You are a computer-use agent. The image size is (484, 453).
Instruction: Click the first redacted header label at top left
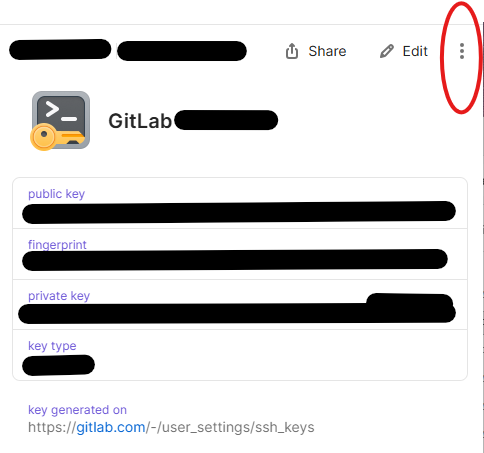(60, 49)
